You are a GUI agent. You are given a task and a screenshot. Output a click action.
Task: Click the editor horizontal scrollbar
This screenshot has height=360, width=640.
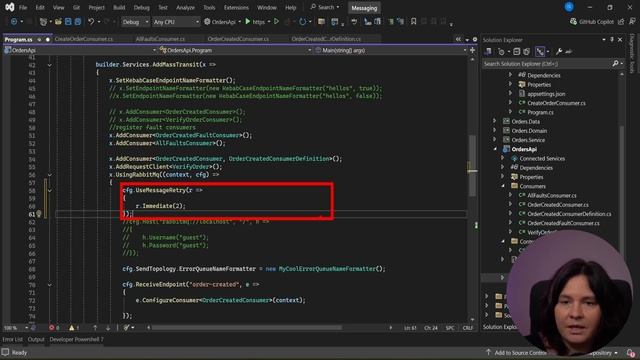247,328
